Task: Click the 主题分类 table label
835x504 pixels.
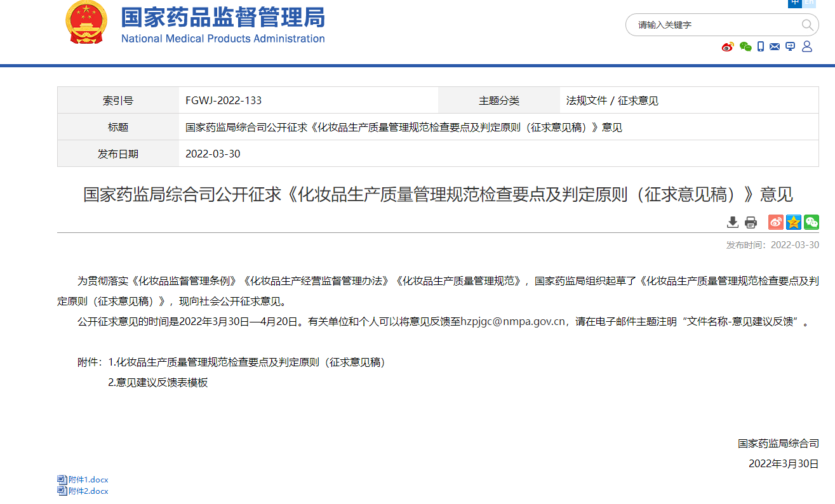Action: (499, 101)
